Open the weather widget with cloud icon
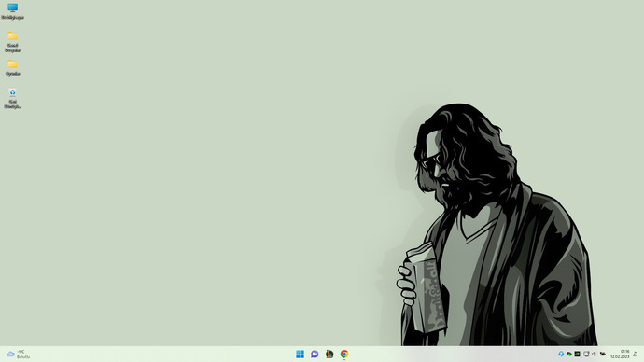Screen dimensions: 644x362 (x=19, y=355)
